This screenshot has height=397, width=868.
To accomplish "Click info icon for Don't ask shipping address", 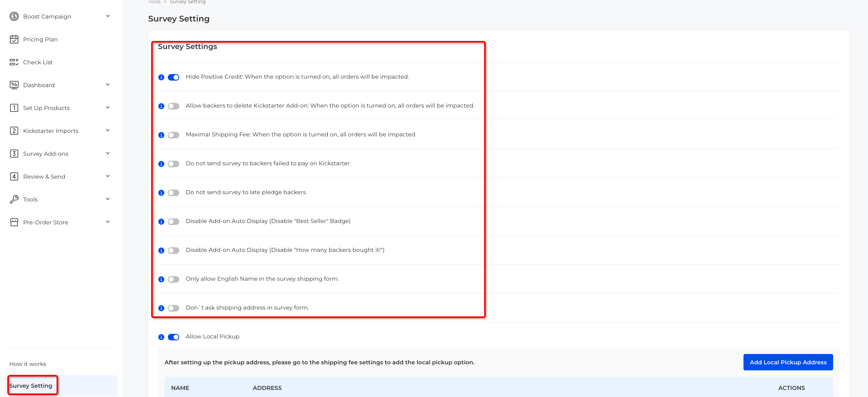I will click(x=161, y=308).
